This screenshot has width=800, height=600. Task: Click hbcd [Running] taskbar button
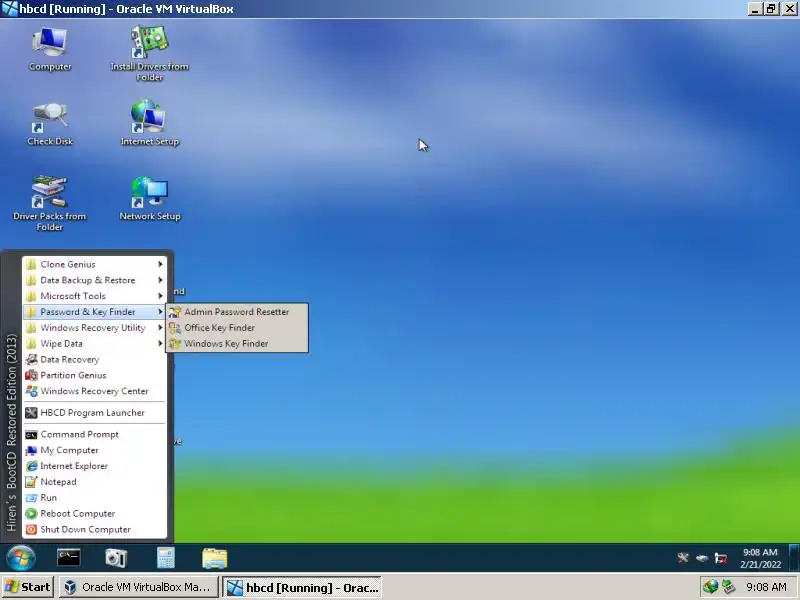pyautogui.click(x=302, y=587)
